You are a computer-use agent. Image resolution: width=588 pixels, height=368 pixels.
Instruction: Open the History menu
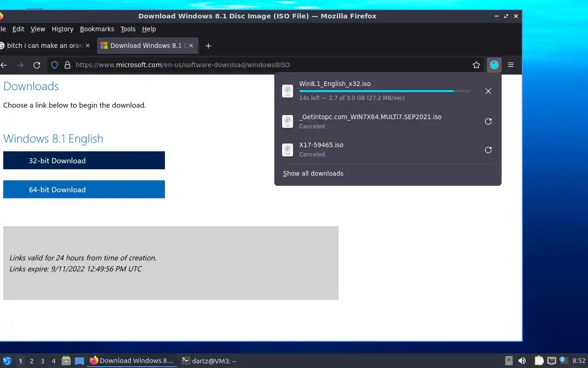point(62,29)
